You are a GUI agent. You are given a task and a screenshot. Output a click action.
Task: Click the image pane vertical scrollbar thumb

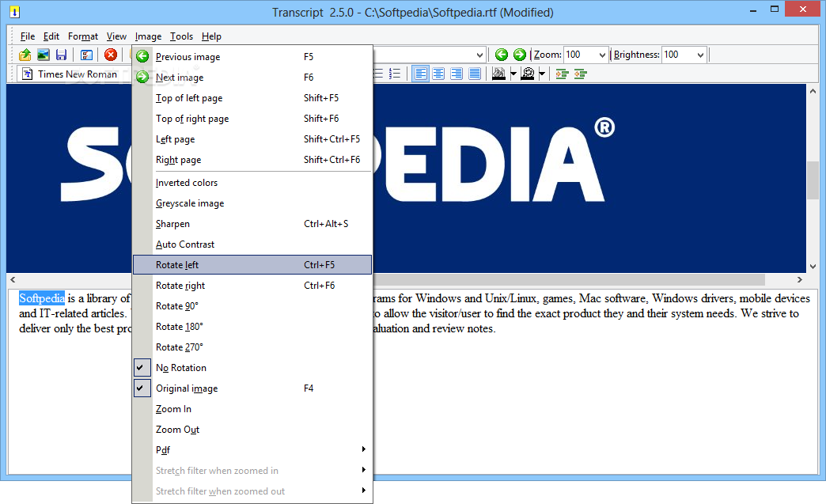[x=813, y=180]
